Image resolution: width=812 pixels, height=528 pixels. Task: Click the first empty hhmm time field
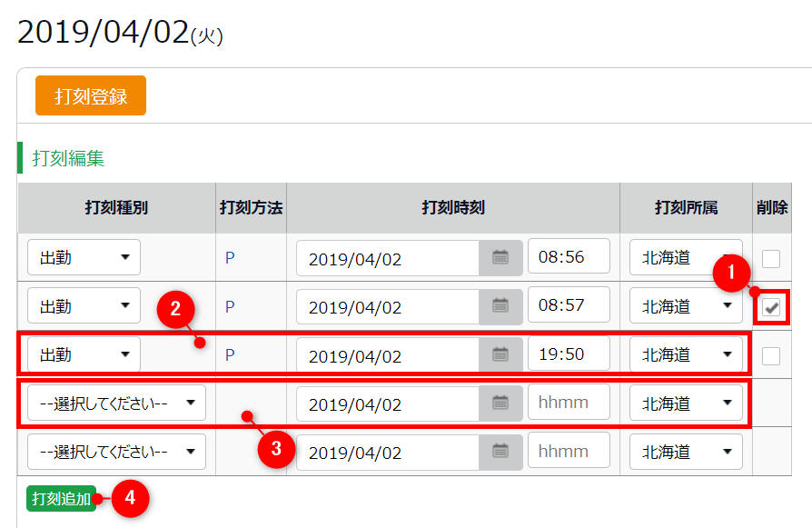pos(569,403)
